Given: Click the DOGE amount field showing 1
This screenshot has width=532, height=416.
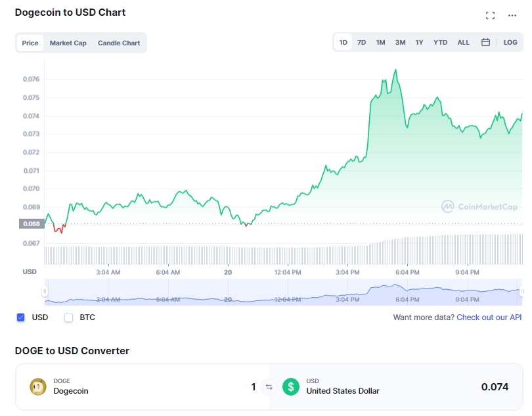Looking at the screenshot, I should pos(253,387).
